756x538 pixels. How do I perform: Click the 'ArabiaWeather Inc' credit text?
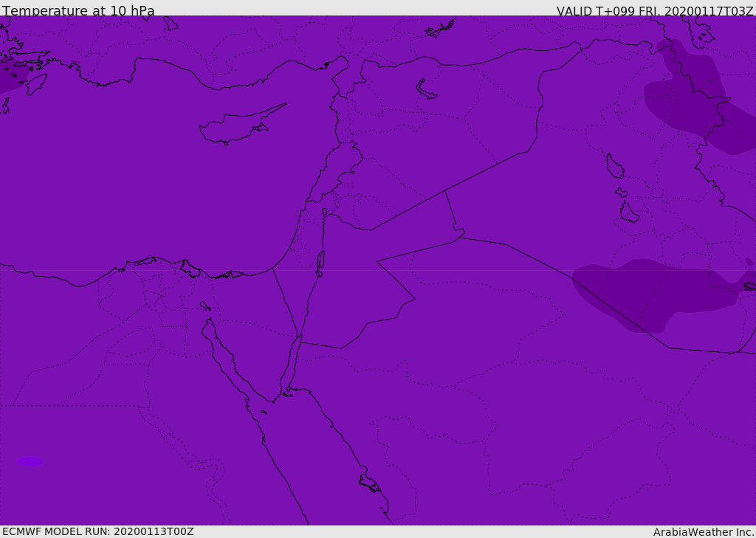click(704, 532)
